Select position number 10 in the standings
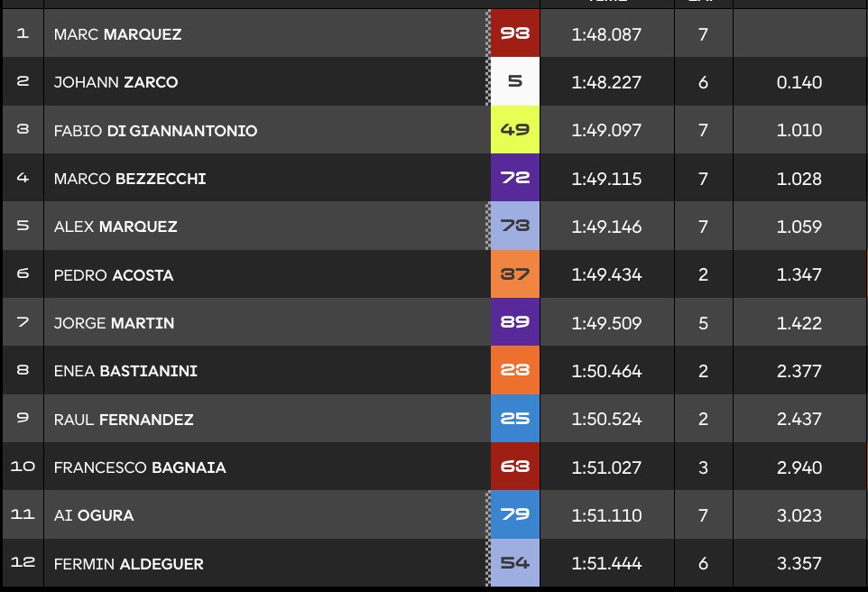 (23, 467)
